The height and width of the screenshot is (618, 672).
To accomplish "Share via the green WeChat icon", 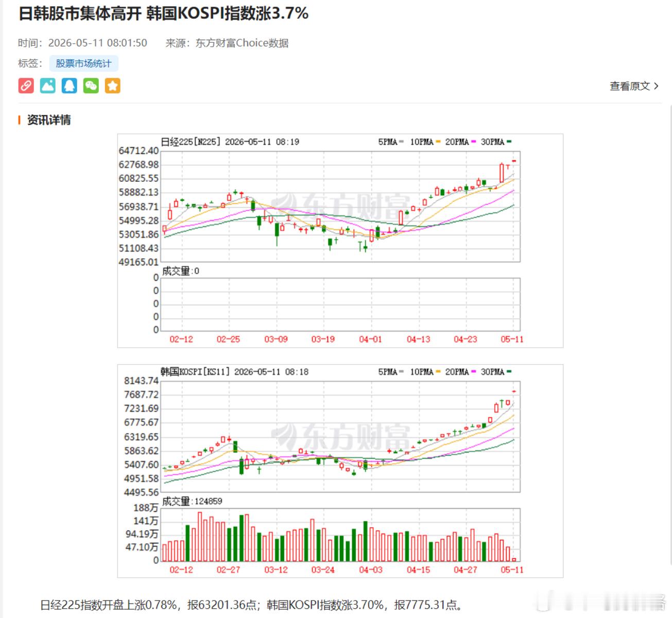I will click(91, 85).
